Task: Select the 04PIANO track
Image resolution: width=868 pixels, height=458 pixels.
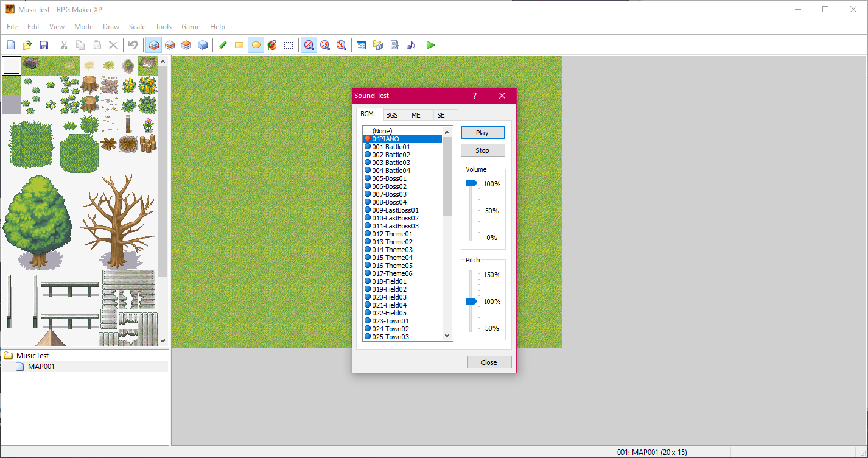Action: pos(402,139)
